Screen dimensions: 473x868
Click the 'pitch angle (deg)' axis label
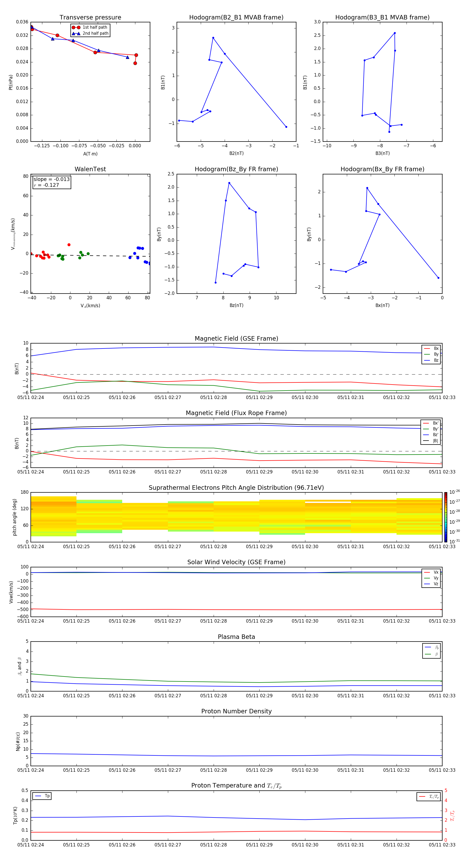pyautogui.click(x=14, y=517)
